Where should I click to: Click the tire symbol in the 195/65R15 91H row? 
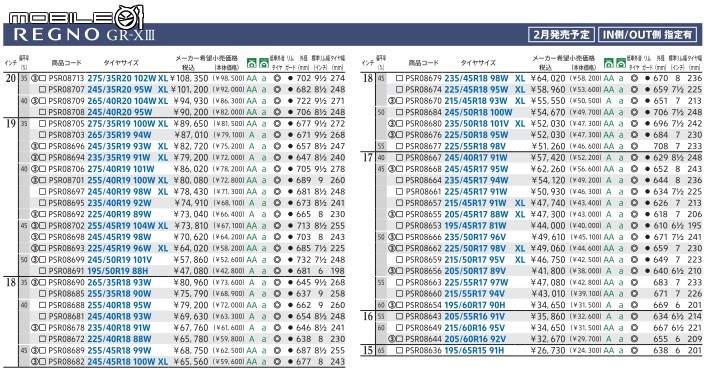(x=634, y=350)
